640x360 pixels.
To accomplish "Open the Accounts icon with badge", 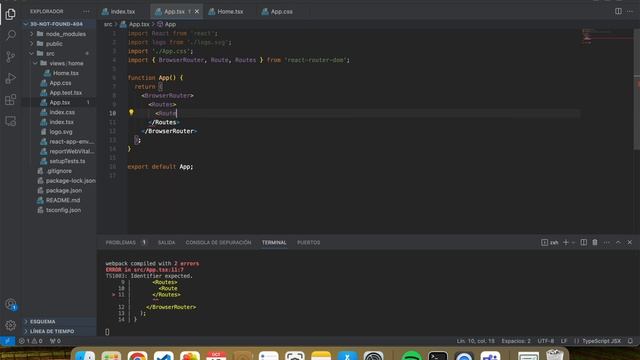I will 11,304.
